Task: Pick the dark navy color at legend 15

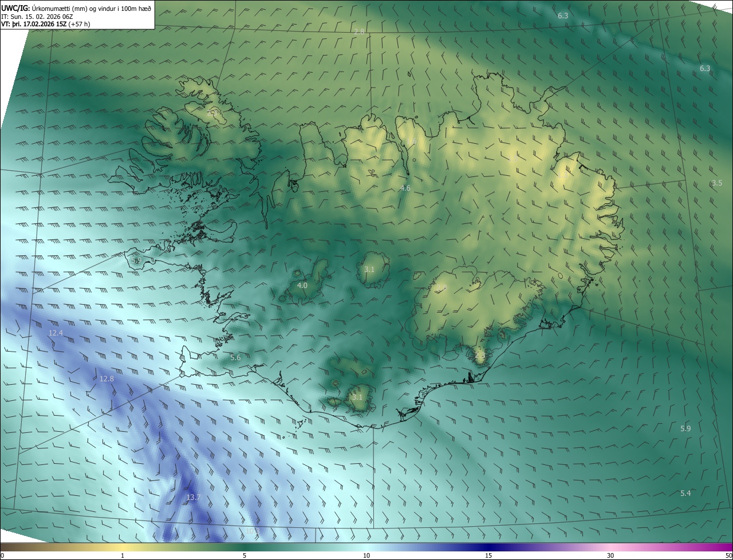Action: [488, 547]
